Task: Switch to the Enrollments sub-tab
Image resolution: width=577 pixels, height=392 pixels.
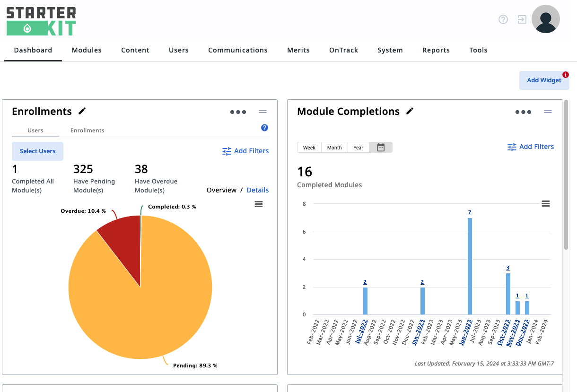Action: (87, 131)
